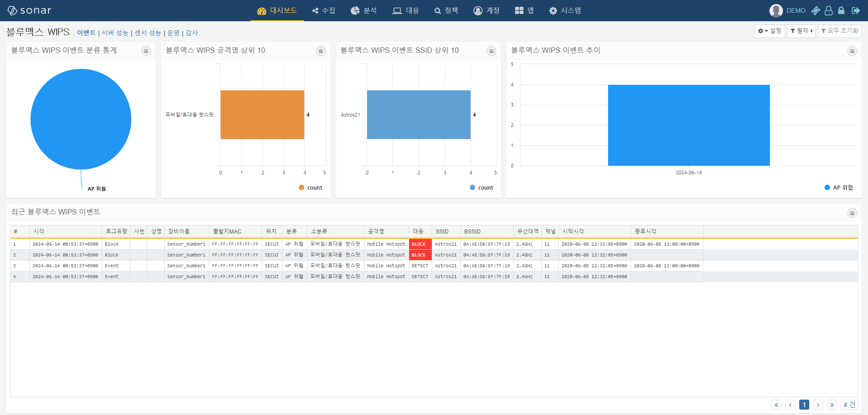Switch to the 운영 tab
Image resolution: width=868 pixels, height=415 pixels.
pyautogui.click(x=174, y=33)
